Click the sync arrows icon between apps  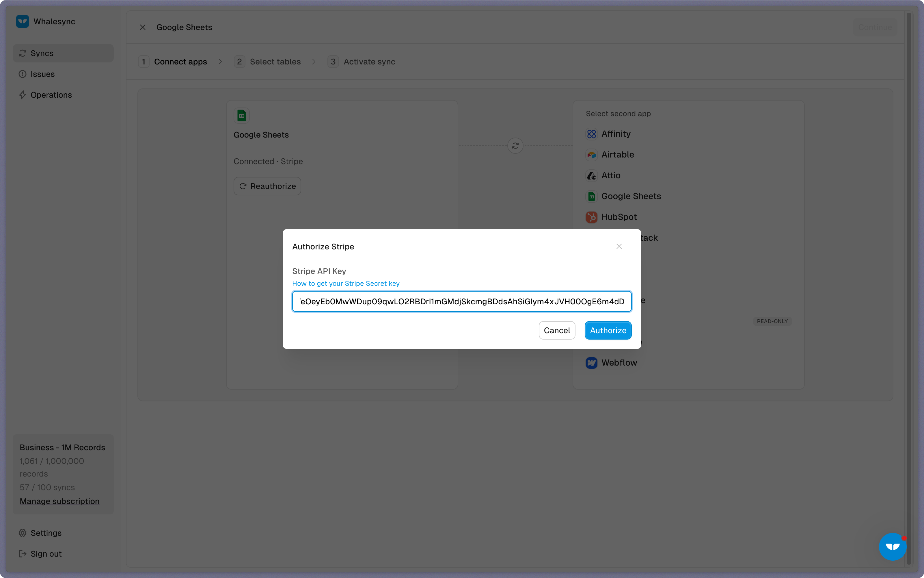click(x=515, y=146)
